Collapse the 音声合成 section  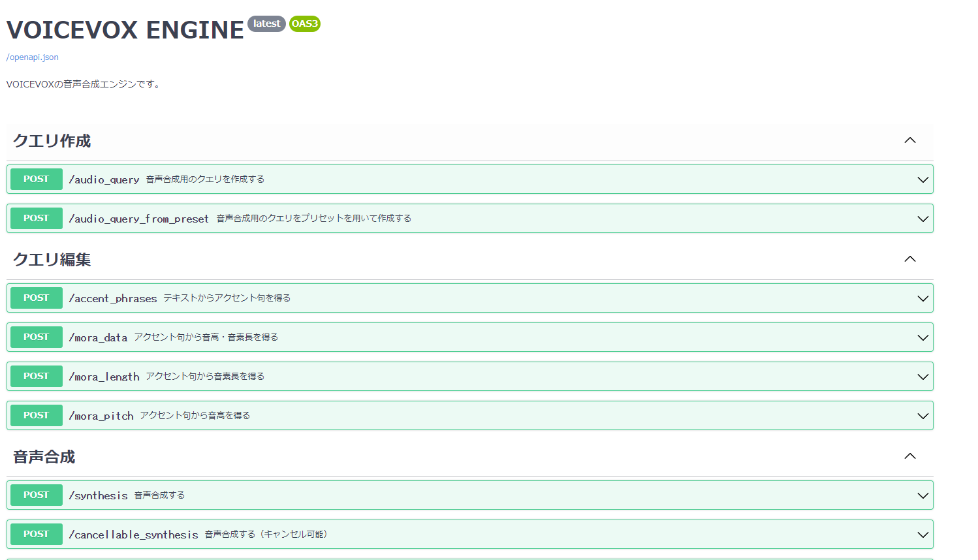click(x=910, y=456)
